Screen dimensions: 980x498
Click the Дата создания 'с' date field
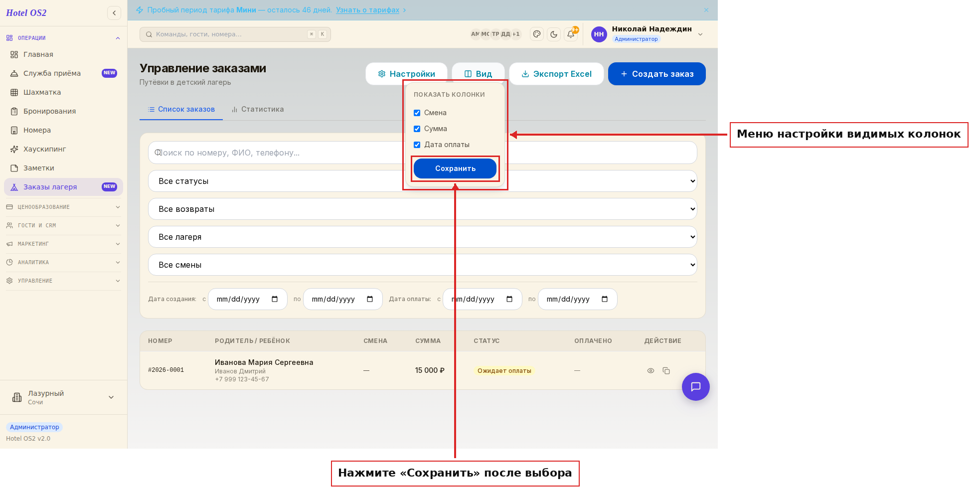pyautogui.click(x=248, y=299)
